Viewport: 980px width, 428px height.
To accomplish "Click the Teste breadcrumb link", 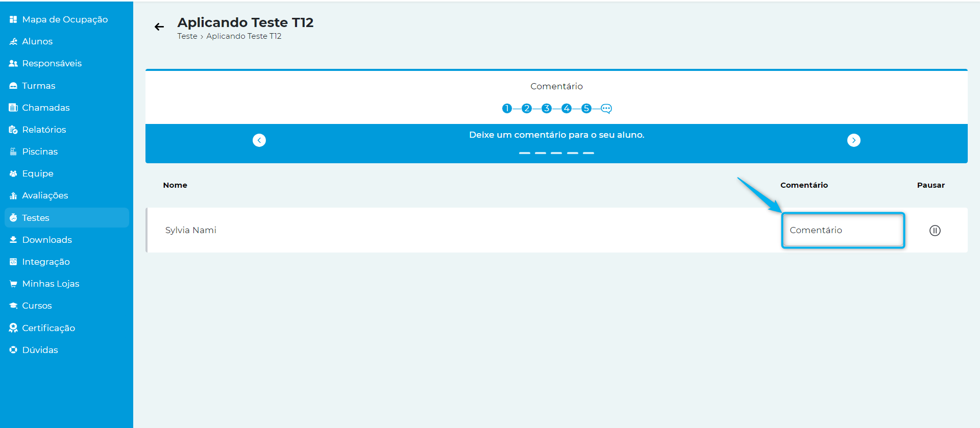I will pyautogui.click(x=187, y=36).
